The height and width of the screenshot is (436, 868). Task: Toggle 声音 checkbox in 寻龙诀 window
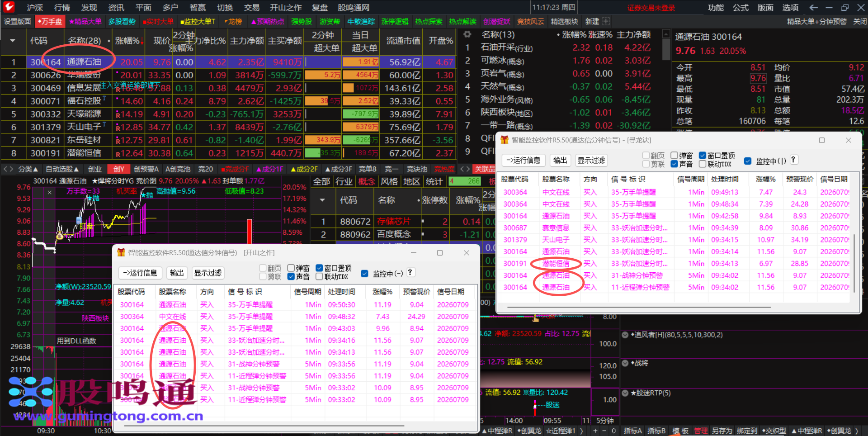pos(675,164)
